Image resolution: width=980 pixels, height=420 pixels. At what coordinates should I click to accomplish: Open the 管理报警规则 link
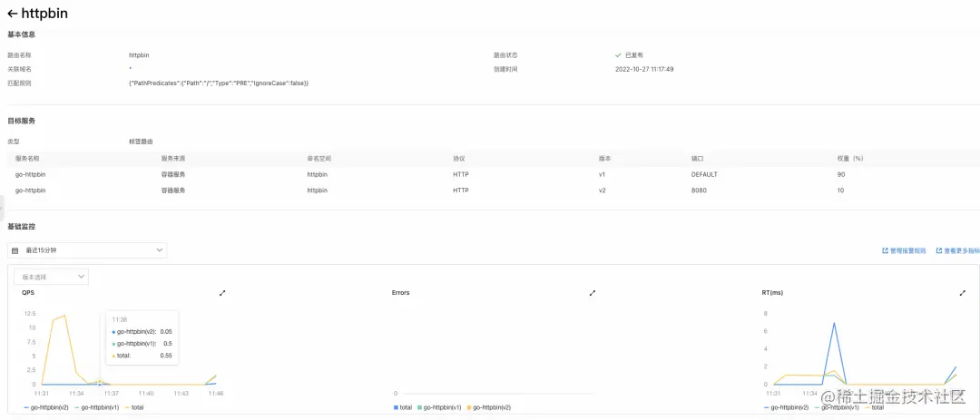(x=904, y=250)
